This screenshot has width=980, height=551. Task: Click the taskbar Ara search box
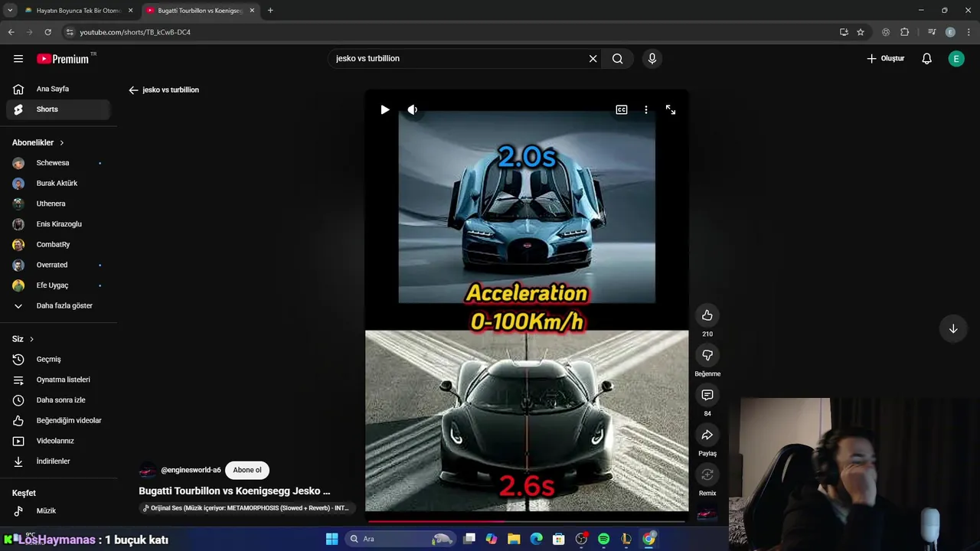[x=400, y=539]
